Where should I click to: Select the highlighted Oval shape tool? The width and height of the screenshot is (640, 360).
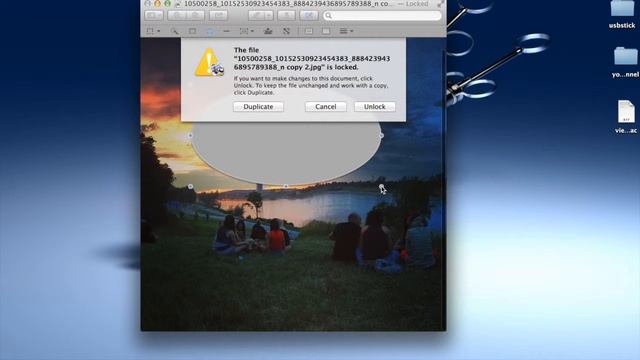[209, 31]
